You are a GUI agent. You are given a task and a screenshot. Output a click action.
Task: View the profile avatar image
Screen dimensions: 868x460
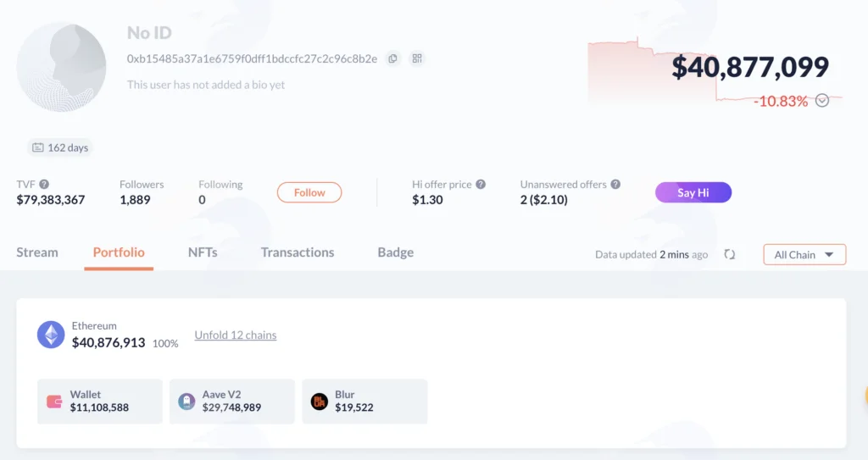click(61, 67)
